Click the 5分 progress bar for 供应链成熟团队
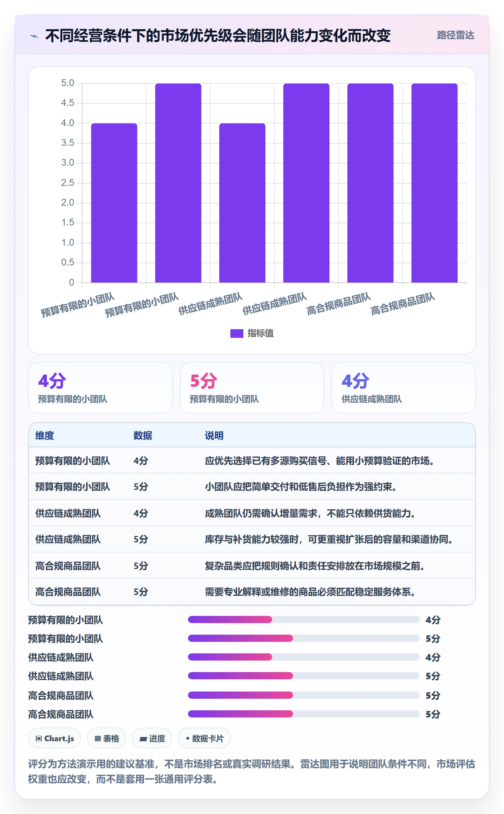 pos(304,676)
